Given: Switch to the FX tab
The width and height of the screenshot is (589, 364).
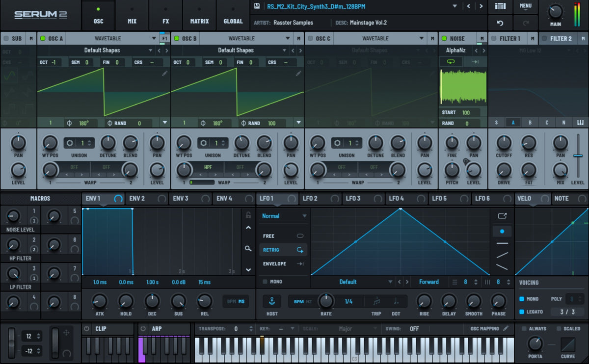Looking at the screenshot, I should click(165, 15).
